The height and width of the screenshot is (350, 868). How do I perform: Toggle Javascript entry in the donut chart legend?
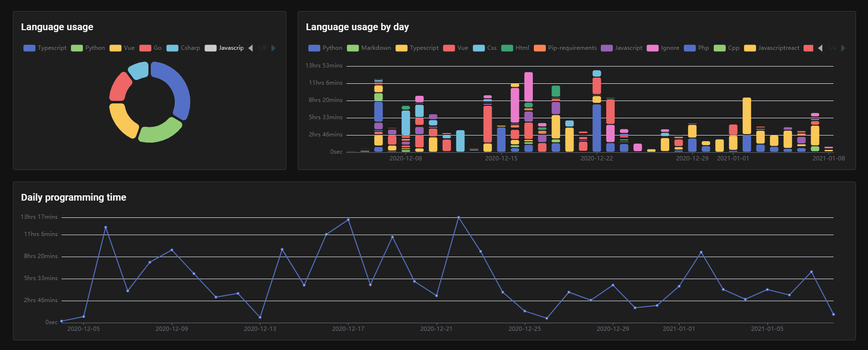tap(224, 48)
